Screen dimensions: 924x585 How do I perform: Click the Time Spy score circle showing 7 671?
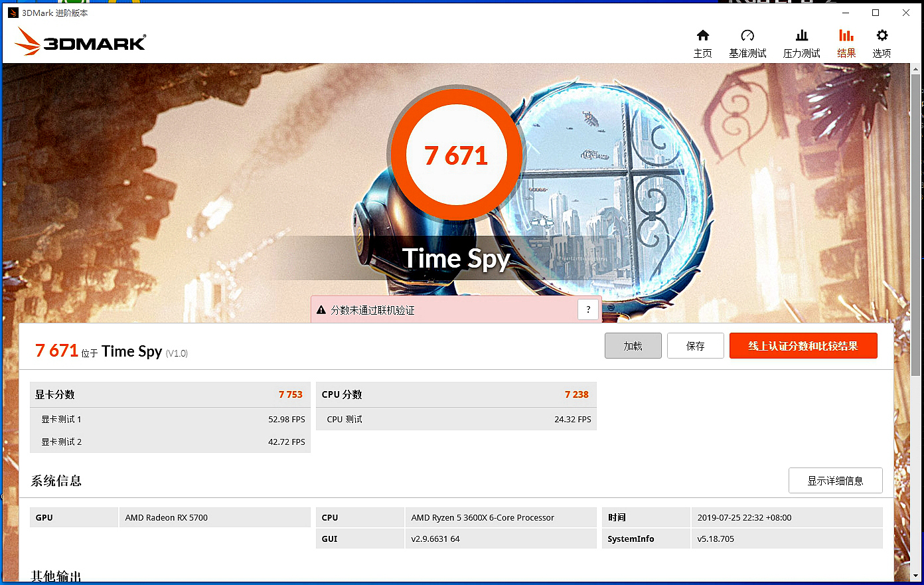pyautogui.click(x=456, y=154)
